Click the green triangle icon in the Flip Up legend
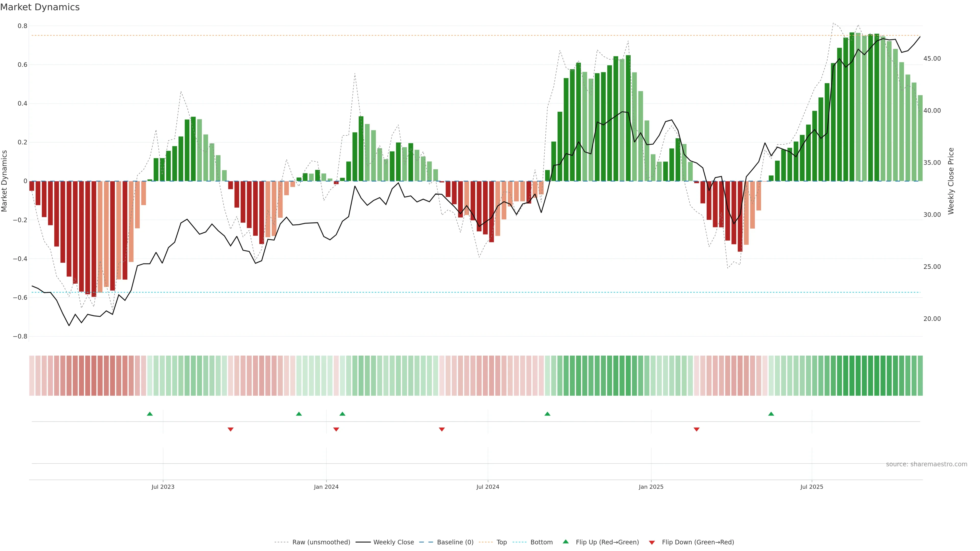This screenshot has width=980, height=551. pos(566,542)
